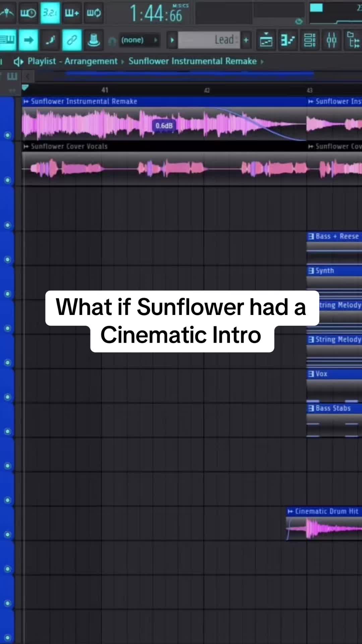The image size is (362, 644).
Task: Mute the Sunflower Instrumental Remake track
Action: (x=7, y=135)
